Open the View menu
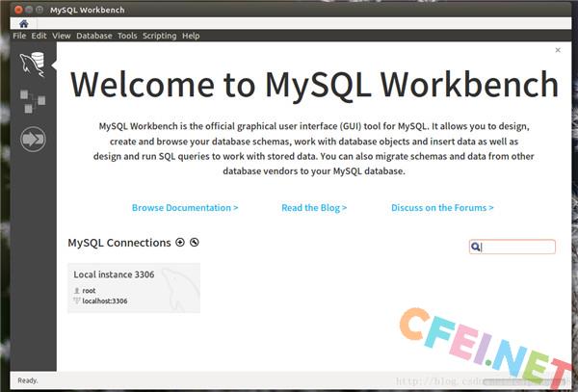Viewport: 578px width, 392px height. [x=62, y=36]
